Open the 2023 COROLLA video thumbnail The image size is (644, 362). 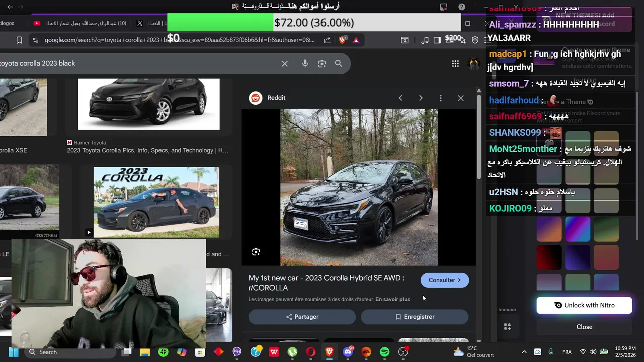156,202
